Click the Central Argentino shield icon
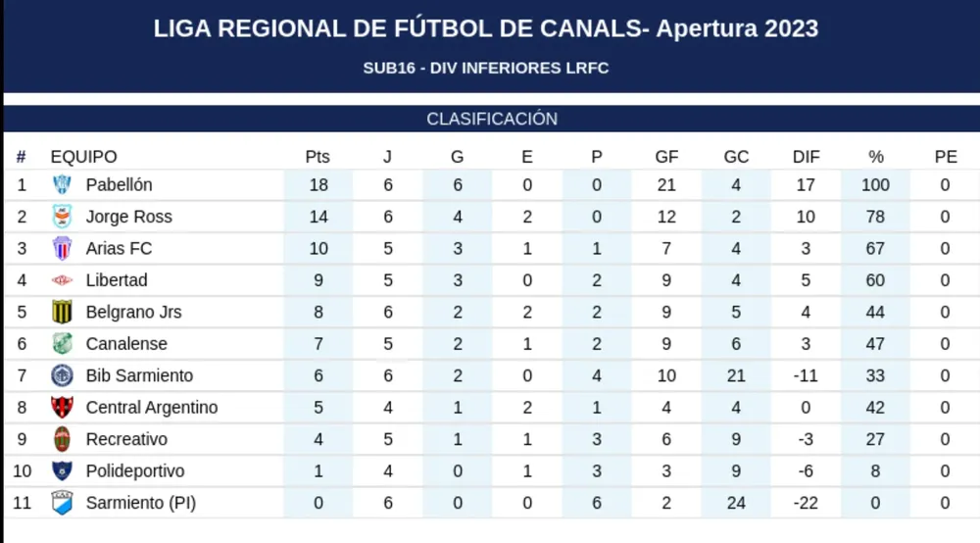 click(x=63, y=408)
